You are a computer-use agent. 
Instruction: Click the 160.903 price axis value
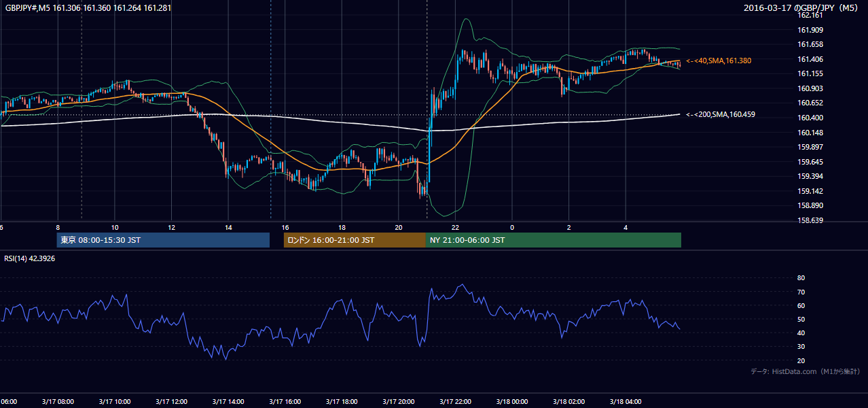coord(810,88)
